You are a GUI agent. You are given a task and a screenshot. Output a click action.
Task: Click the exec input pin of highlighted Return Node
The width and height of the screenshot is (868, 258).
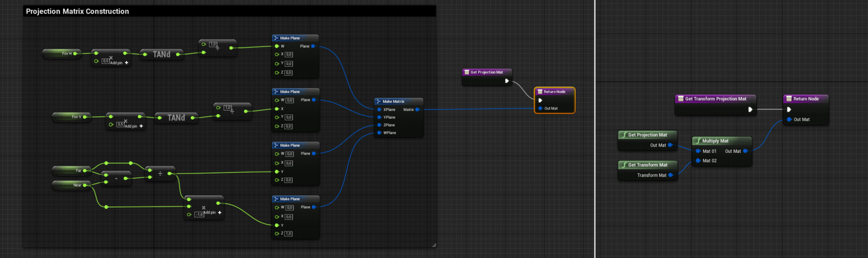click(x=540, y=100)
